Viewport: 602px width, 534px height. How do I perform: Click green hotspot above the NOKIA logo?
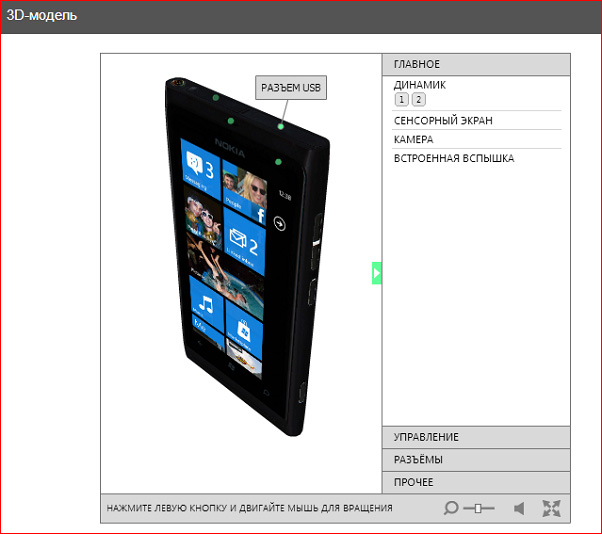(x=231, y=121)
